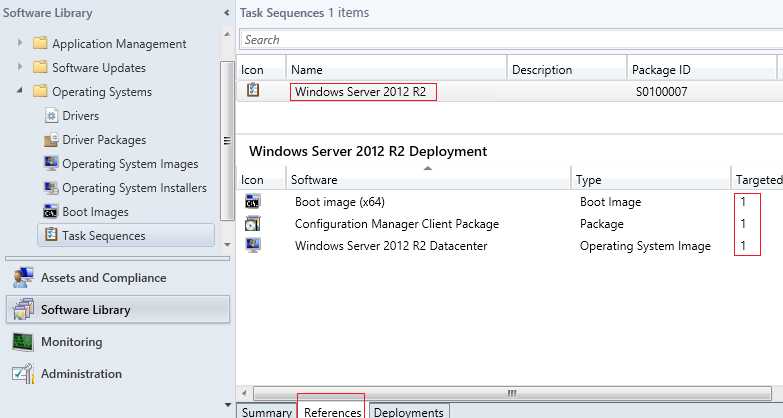Click the navigation tree vertical scrollbar thumb

[227, 141]
